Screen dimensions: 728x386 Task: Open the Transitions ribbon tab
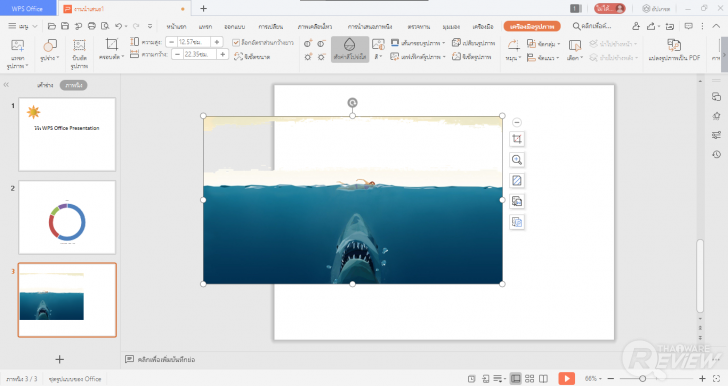click(x=271, y=26)
